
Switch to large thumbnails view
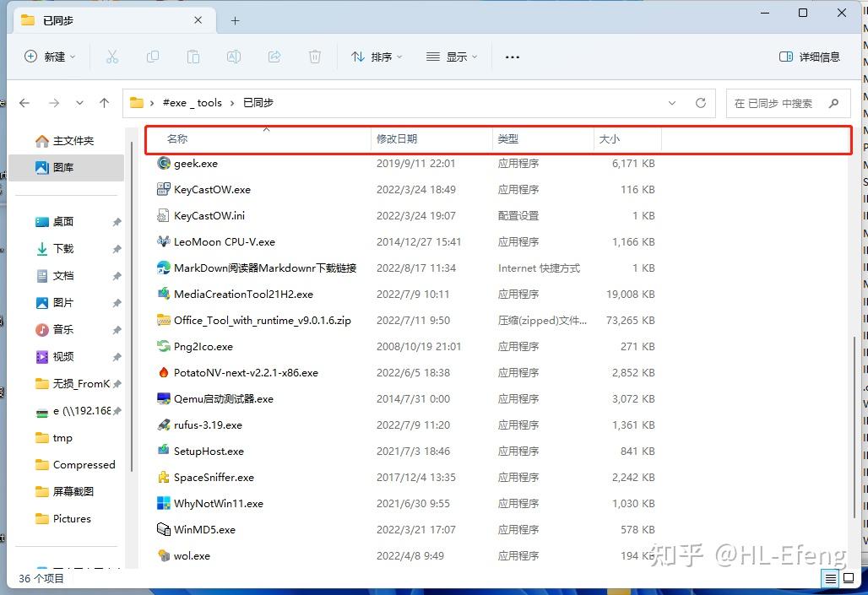(848, 579)
